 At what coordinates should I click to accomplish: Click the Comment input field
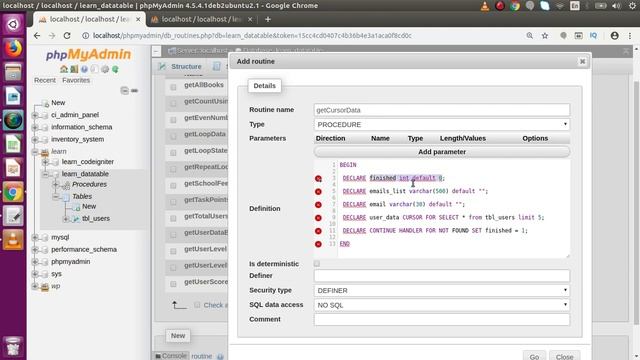pyautogui.click(x=442, y=319)
